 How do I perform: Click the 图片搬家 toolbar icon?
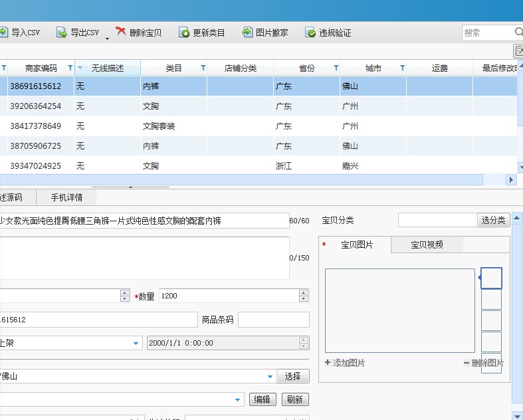[x=247, y=32]
